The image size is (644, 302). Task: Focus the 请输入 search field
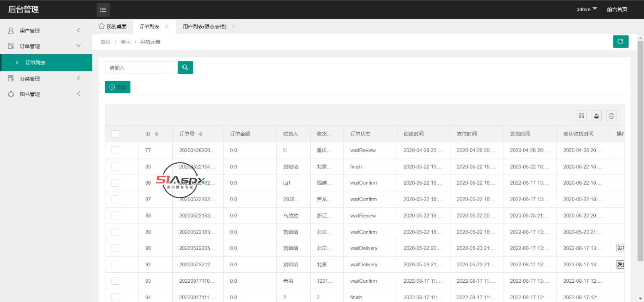pos(140,68)
